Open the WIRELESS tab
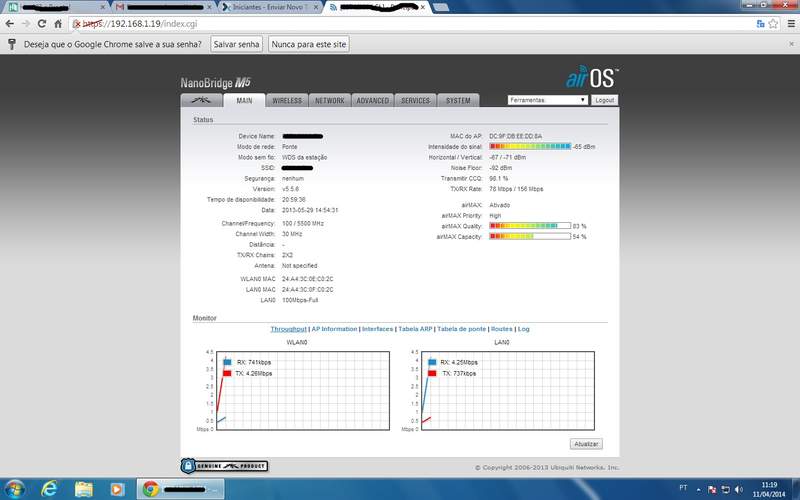 [287, 101]
